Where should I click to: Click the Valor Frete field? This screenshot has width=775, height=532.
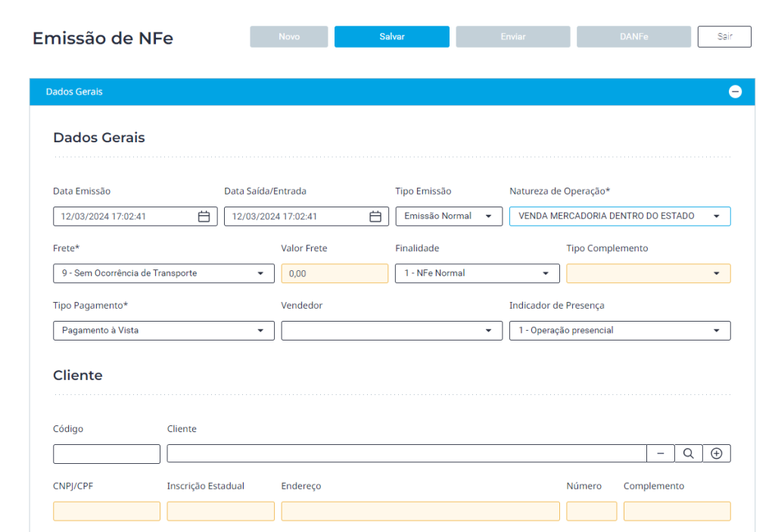pos(335,273)
